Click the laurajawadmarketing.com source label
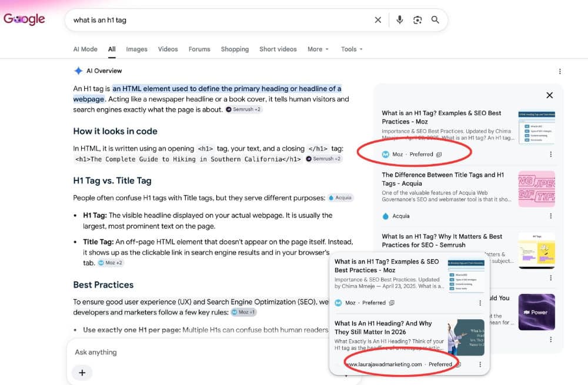This screenshot has height=385, width=588. click(x=384, y=364)
